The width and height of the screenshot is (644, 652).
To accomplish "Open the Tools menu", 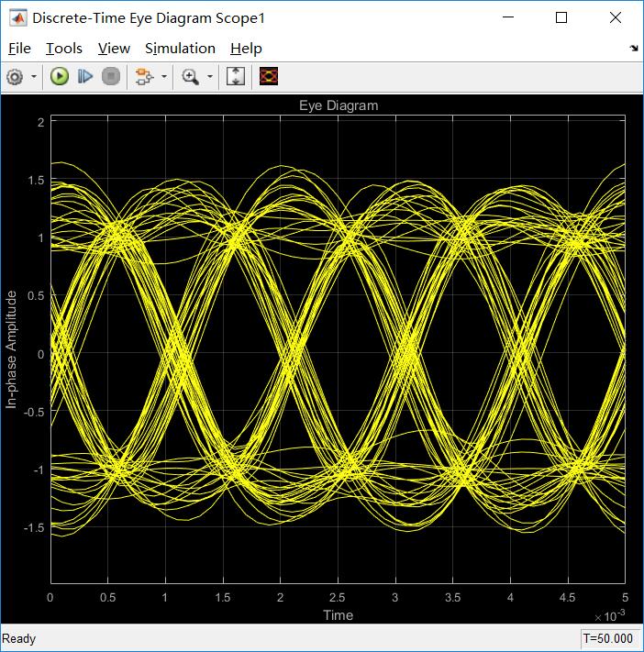I will point(64,49).
